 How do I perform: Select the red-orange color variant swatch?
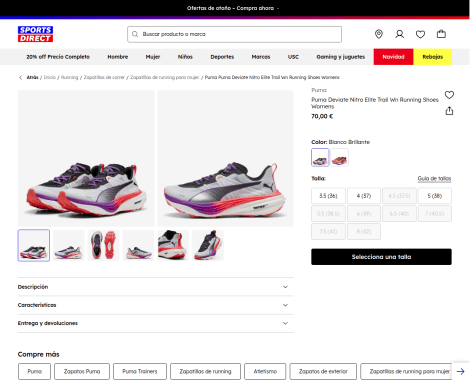pyautogui.click(x=340, y=157)
